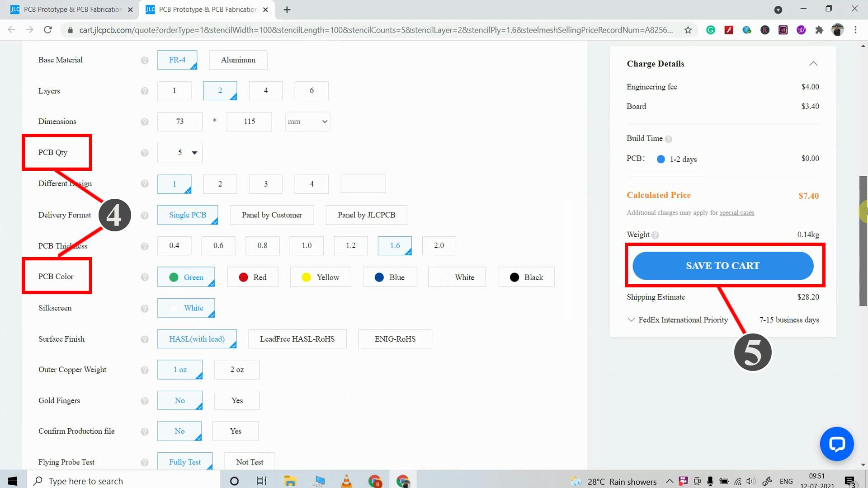Image resolution: width=868 pixels, height=488 pixels.
Task: Open VLC from the Windows taskbar
Action: pos(347,481)
